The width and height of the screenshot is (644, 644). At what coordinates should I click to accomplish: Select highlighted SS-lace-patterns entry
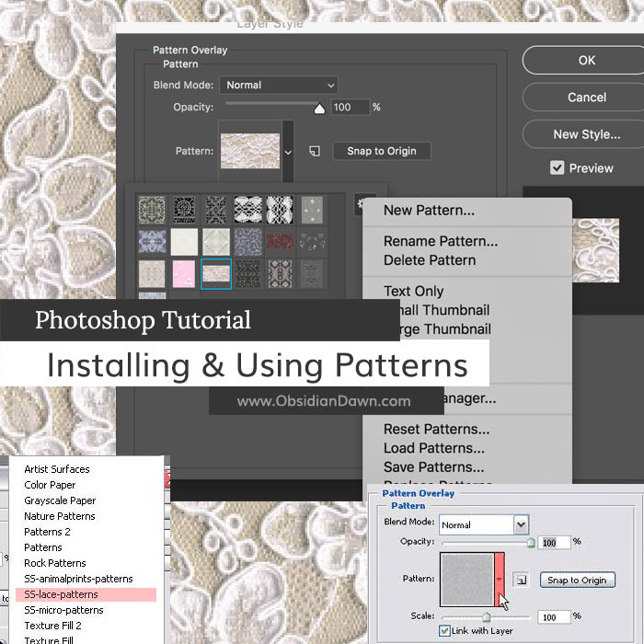pyautogui.click(x=86, y=594)
